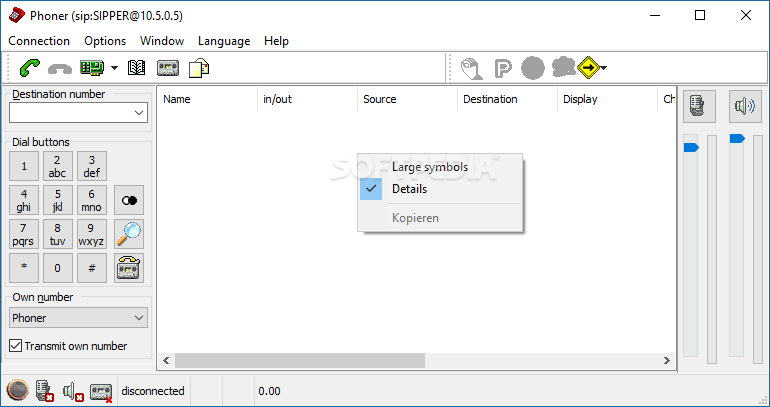Image resolution: width=770 pixels, height=407 pixels.
Task: Click the yellow phone answering machine button
Action: pos(129,268)
